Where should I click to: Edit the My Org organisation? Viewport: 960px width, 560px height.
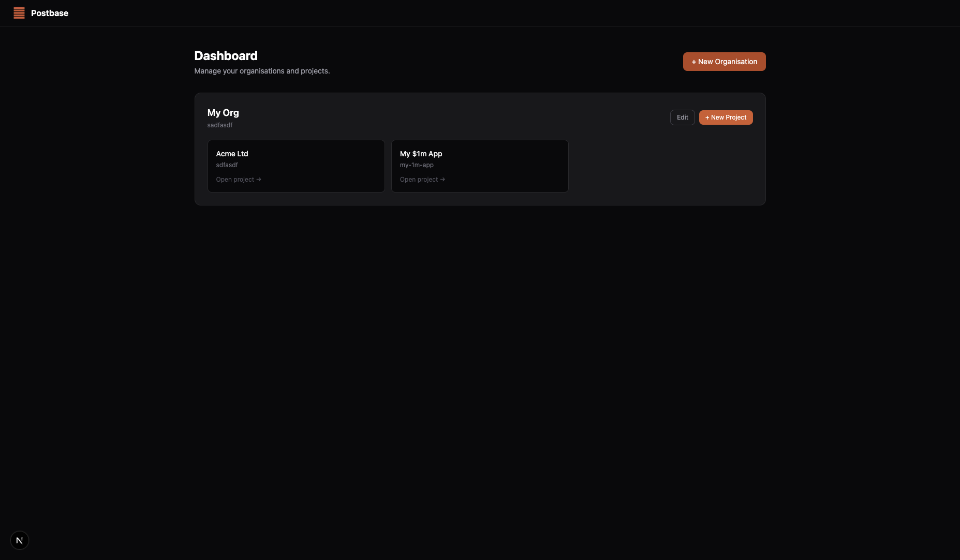[x=682, y=117]
